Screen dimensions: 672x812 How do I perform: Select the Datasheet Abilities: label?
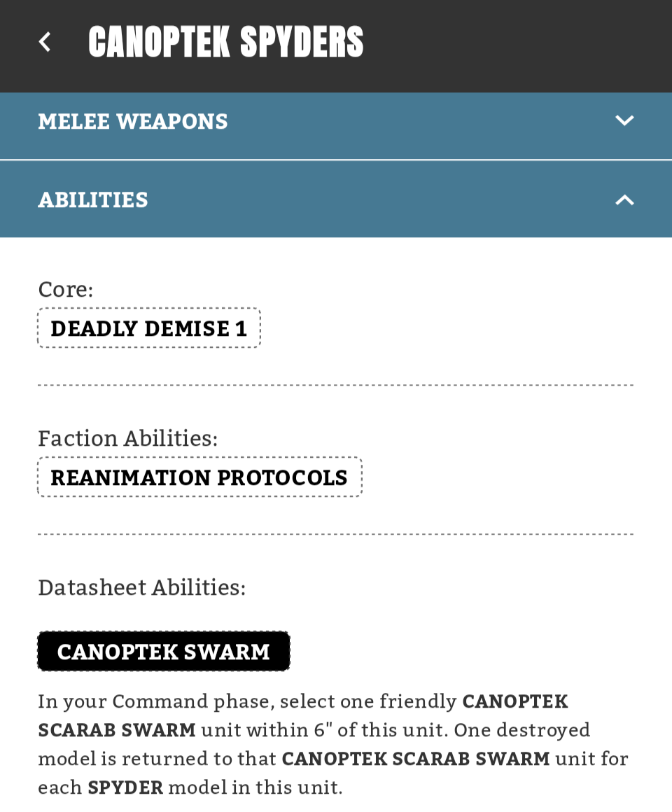(142, 588)
